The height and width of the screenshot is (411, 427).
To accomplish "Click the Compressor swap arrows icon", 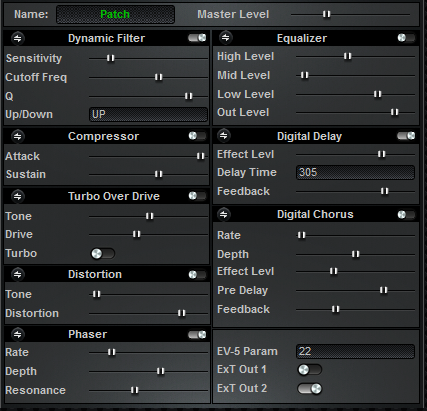I will (18, 136).
